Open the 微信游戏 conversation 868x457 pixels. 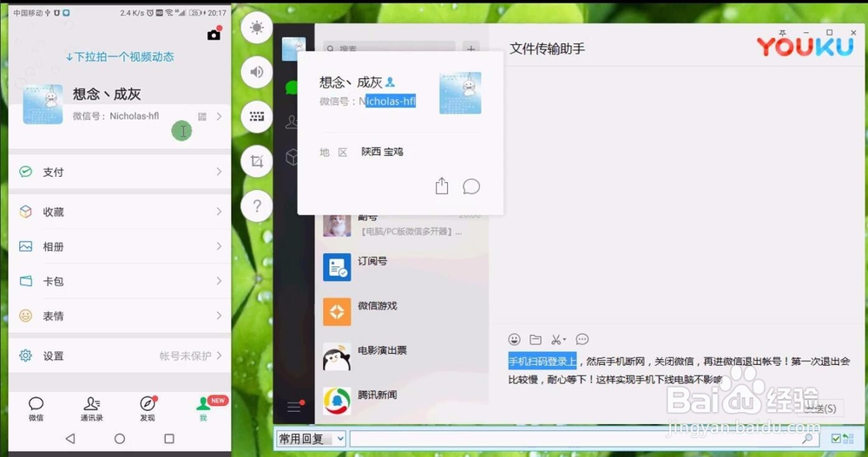tap(403, 312)
